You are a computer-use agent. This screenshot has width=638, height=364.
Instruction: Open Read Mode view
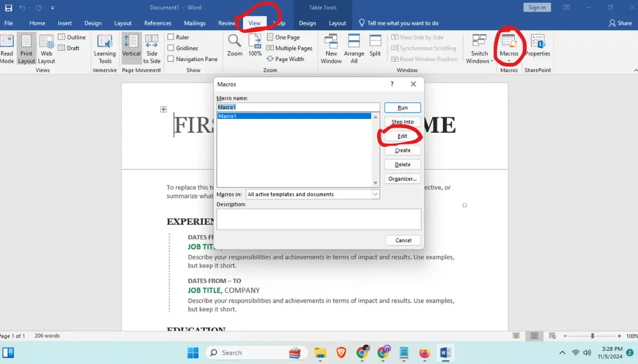coord(6,49)
